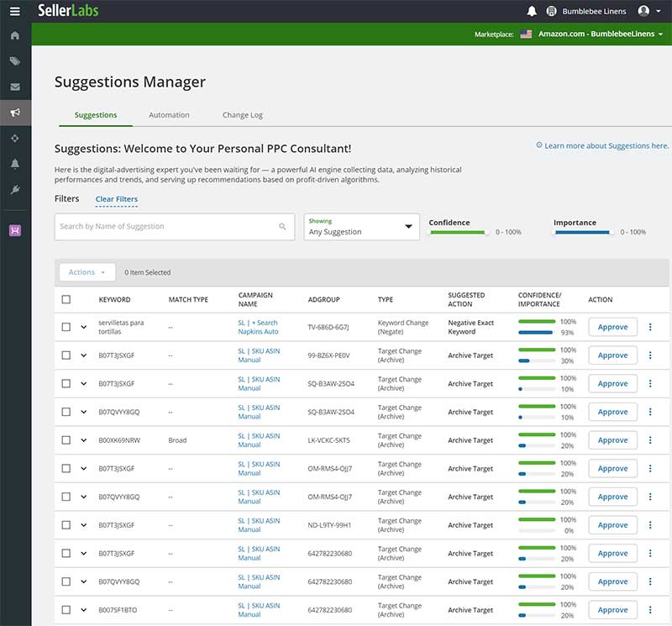This screenshot has height=626, width=672.
Task: Open the envelope mail icon in sidebar
Action: (15, 87)
